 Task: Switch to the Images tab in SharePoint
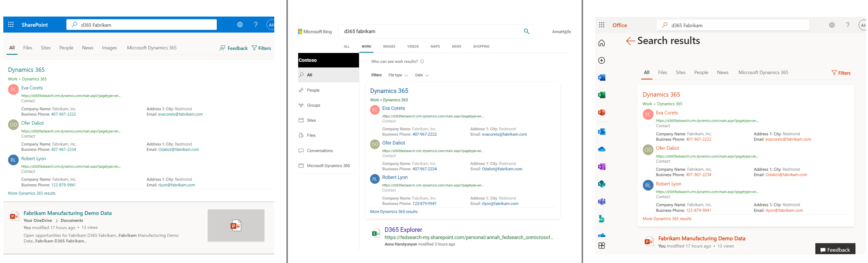pyautogui.click(x=109, y=48)
